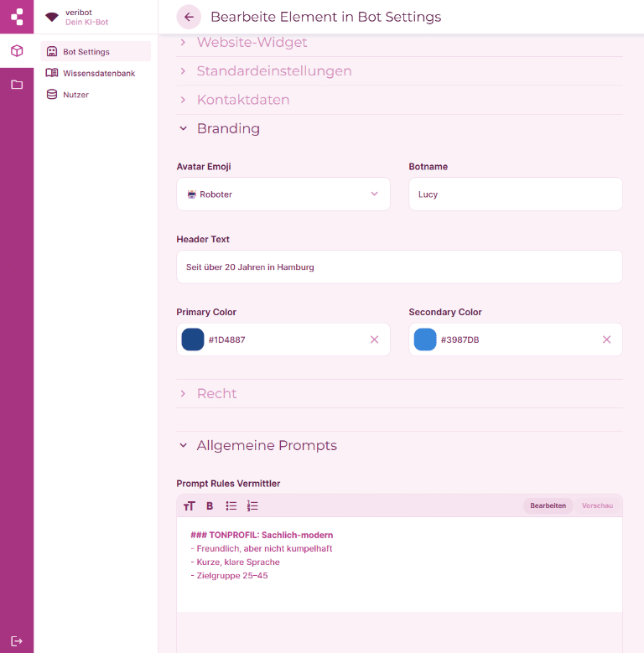
Task: Click the 'Dein KI-Bot' subtitle text
Action: (86, 23)
